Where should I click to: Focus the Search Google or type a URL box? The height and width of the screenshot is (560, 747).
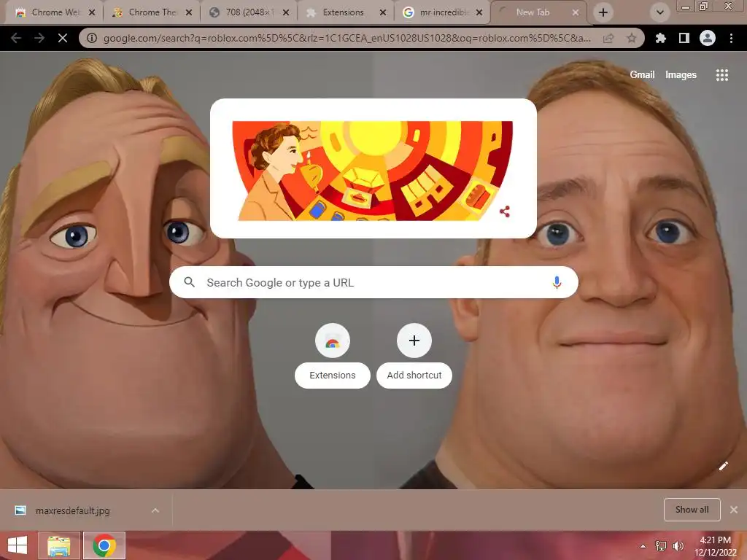[x=374, y=282]
